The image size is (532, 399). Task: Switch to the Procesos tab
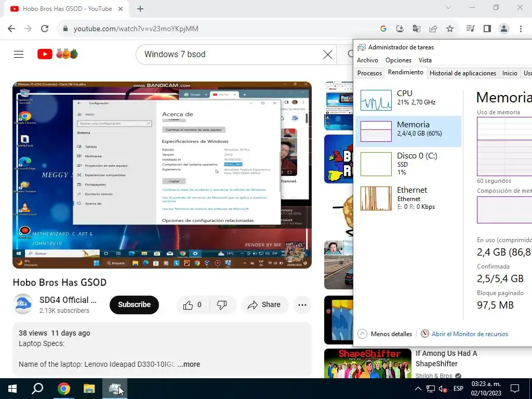(369, 73)
